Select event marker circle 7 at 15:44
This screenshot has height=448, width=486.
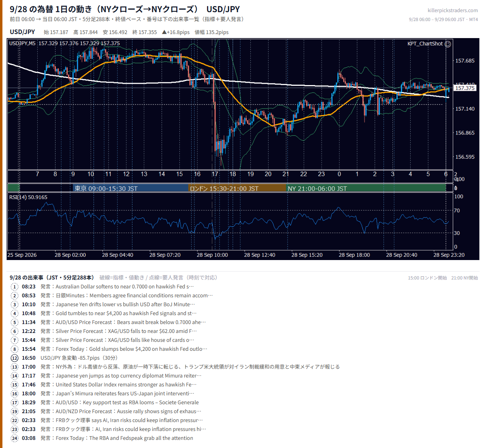(x=15, y=340)
